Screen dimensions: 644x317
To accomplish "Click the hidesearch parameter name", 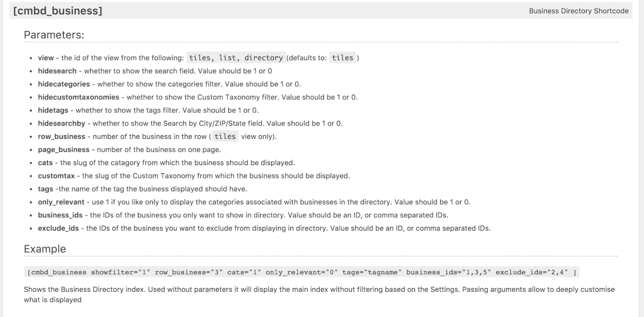I will (x=57, y=71).
